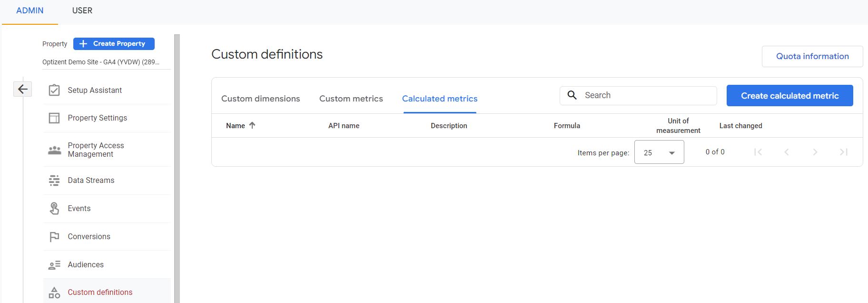Click Create calculated metric button

[x=789, y=96]
